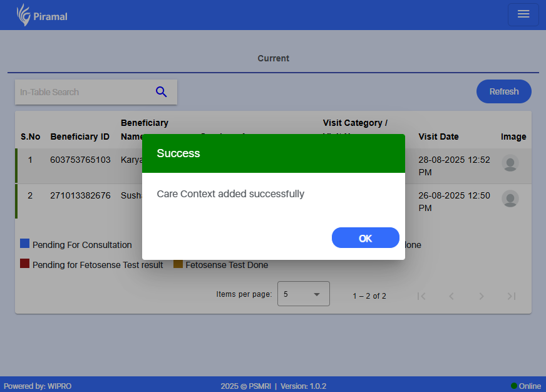Expand the Items per page dropdown
This screenshot has width=546, height=392.
[304, 294]
